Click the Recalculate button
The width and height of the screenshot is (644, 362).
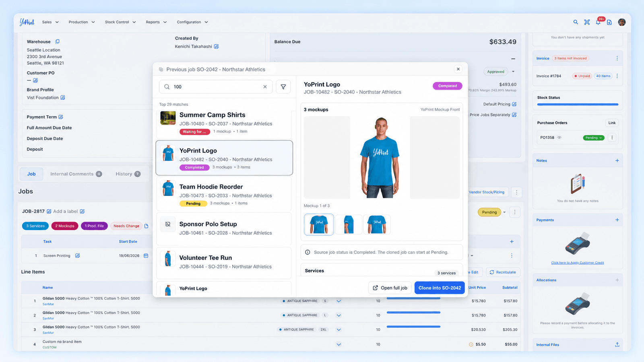503,272
